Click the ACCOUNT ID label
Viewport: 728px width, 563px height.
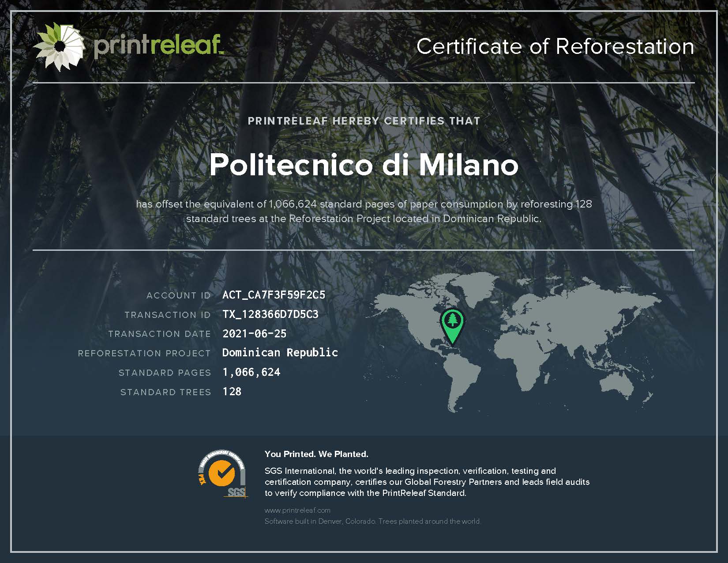point(179,295)
